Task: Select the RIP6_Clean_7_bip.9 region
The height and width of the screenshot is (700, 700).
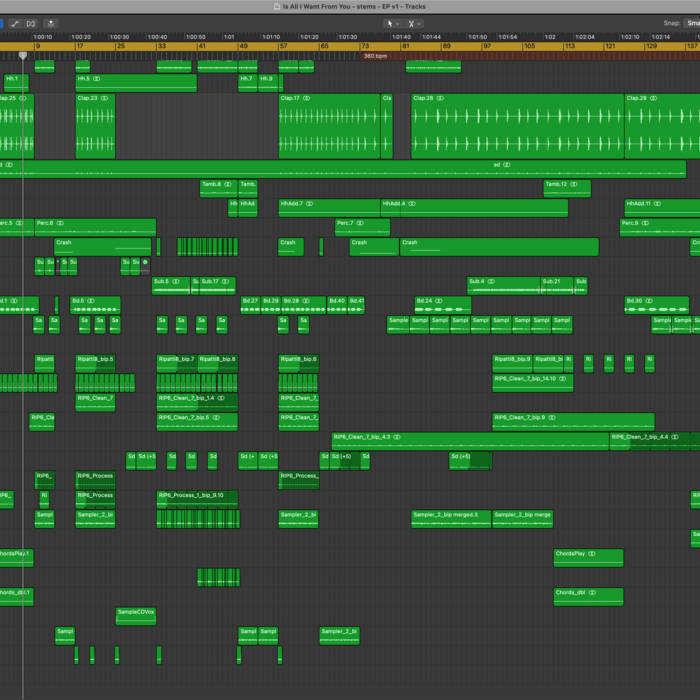Action: (574, 422)
